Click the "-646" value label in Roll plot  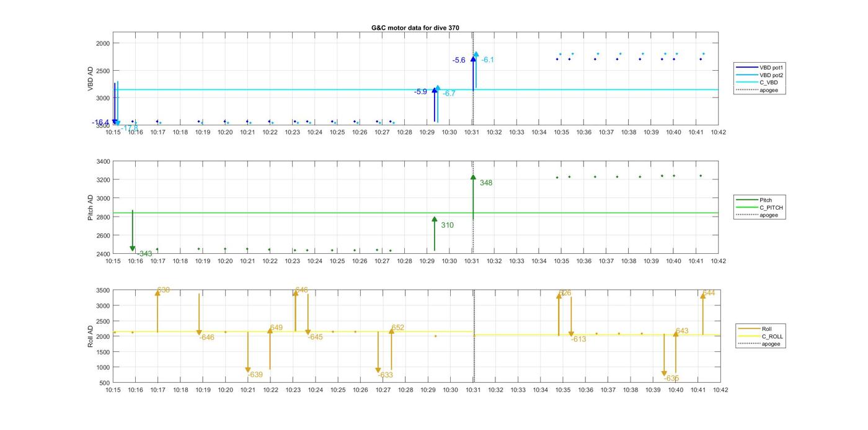click(206, 337)
